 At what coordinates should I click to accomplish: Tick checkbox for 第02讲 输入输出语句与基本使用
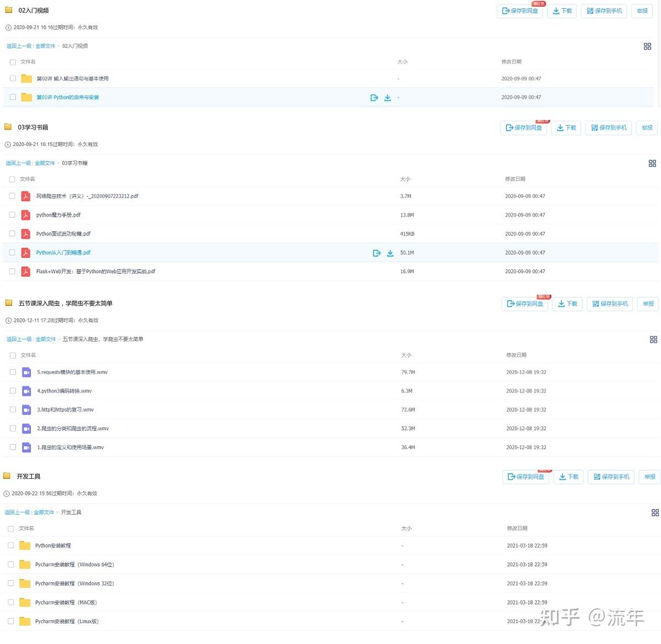click(x=13, y=78)
